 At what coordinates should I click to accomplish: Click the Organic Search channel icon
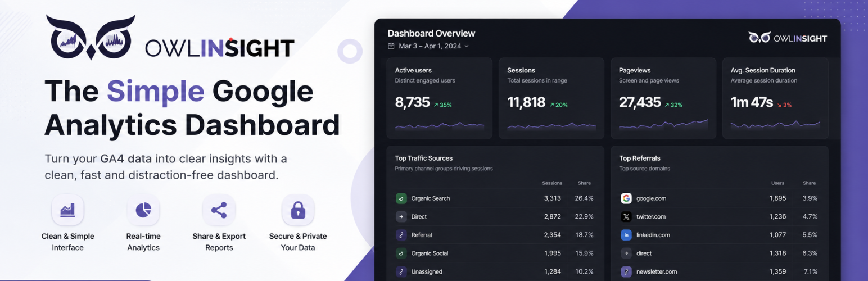(x=401, y=198)
